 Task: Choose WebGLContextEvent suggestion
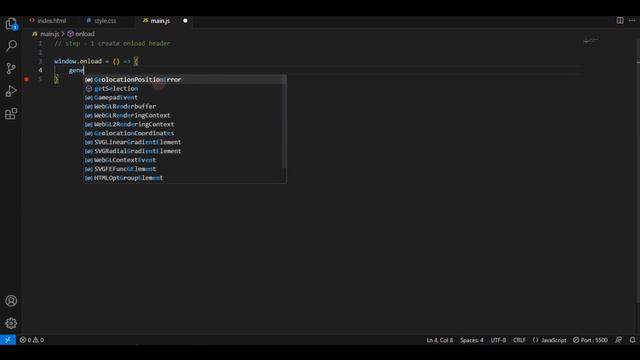click(x=185, y=160)
